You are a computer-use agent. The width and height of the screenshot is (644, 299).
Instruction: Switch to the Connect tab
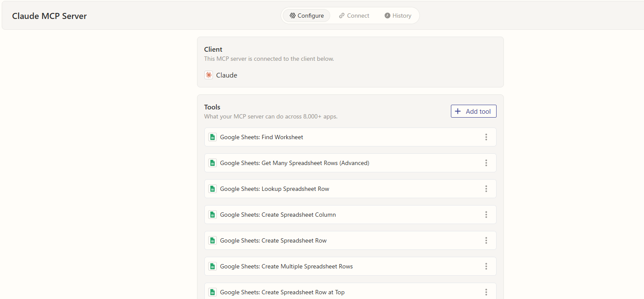(x=354, y=16)
